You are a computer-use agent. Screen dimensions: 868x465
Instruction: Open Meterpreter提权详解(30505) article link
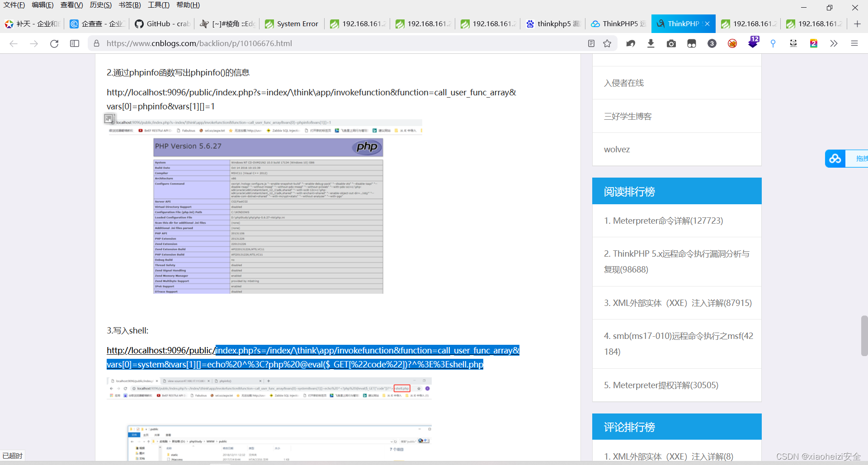tap(661, 385)
